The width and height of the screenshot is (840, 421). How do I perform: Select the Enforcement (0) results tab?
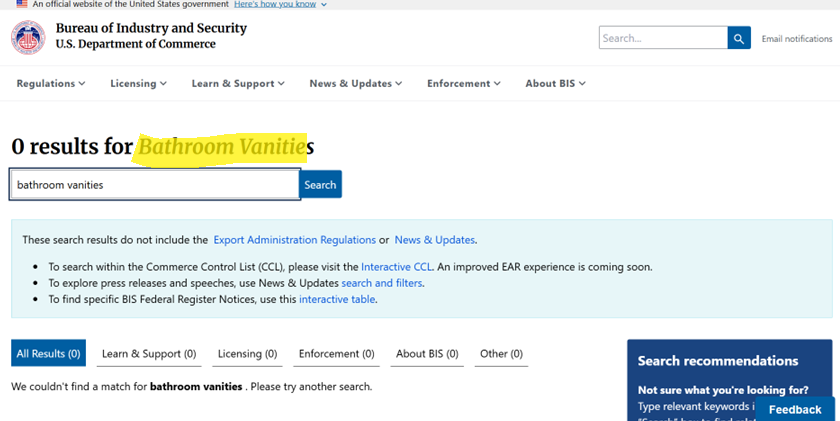(x=336, y=354)
